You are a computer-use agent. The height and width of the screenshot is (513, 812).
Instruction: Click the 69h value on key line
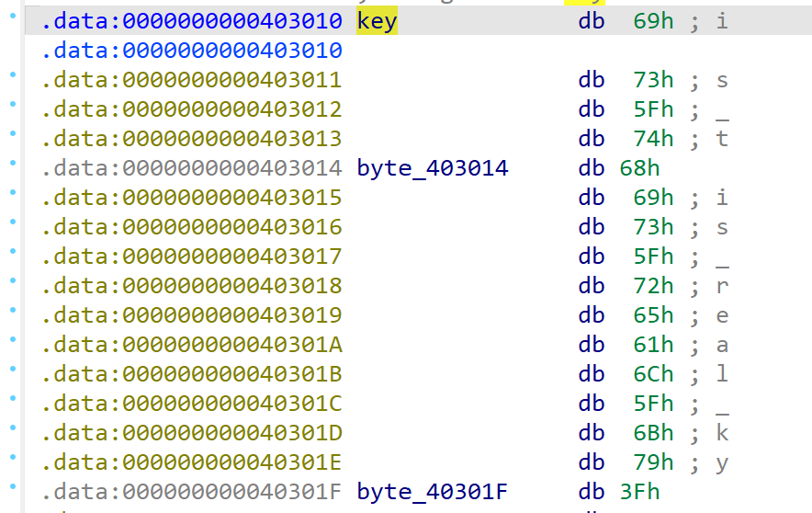(653, 21)
